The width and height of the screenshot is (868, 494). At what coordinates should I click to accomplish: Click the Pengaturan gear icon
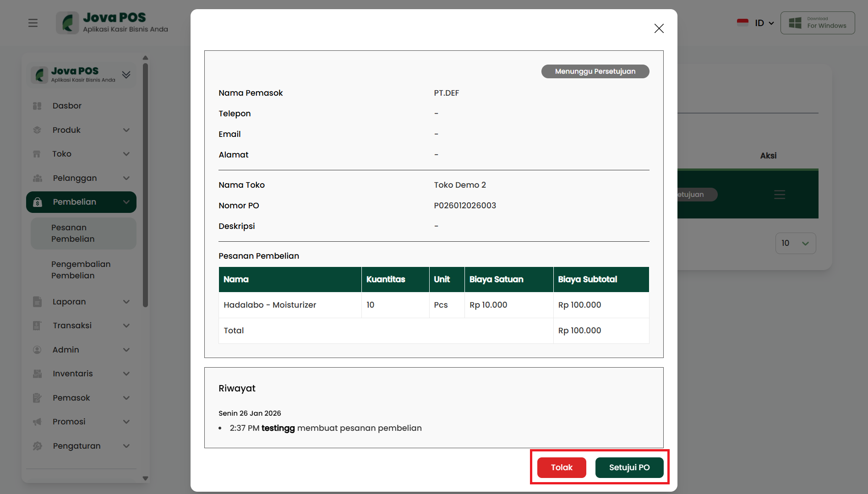pyautogui.click(x=38, y=446)
